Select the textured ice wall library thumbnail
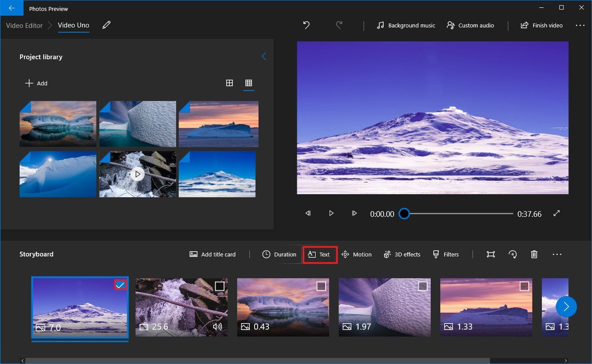Image resolution: width=592 pixels, height=364 pixels. tap(138, 124)
